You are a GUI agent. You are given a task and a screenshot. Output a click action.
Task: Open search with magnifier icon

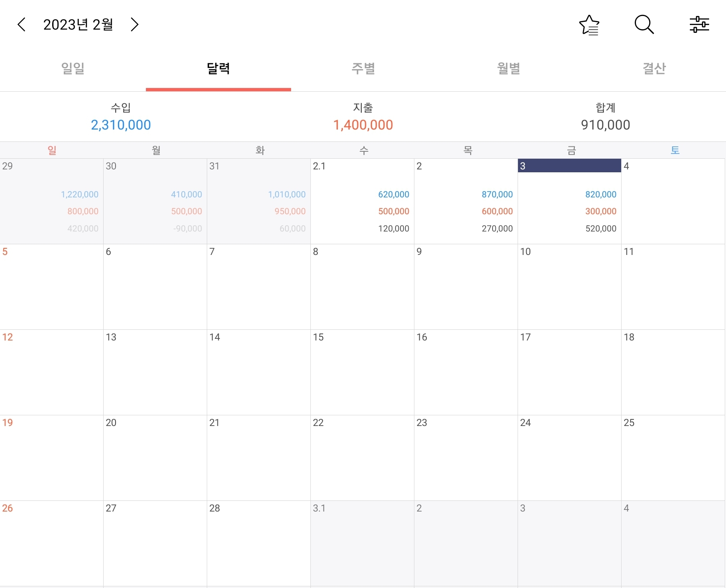pos(644,25)
